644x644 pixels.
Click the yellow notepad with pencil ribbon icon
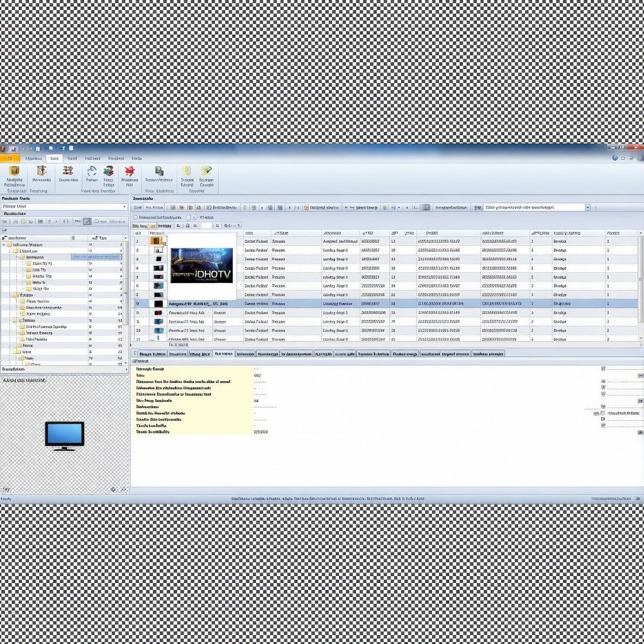(x=206, y=171)
